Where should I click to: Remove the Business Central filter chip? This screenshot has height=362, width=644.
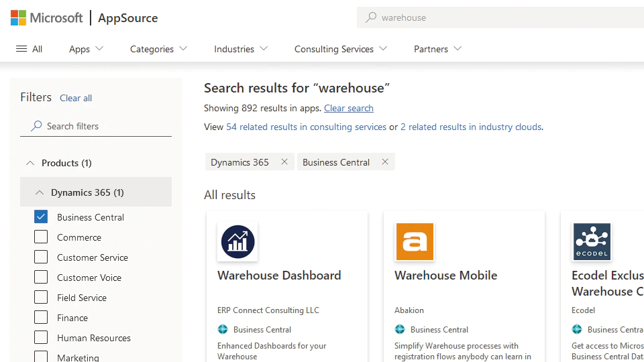385,162
